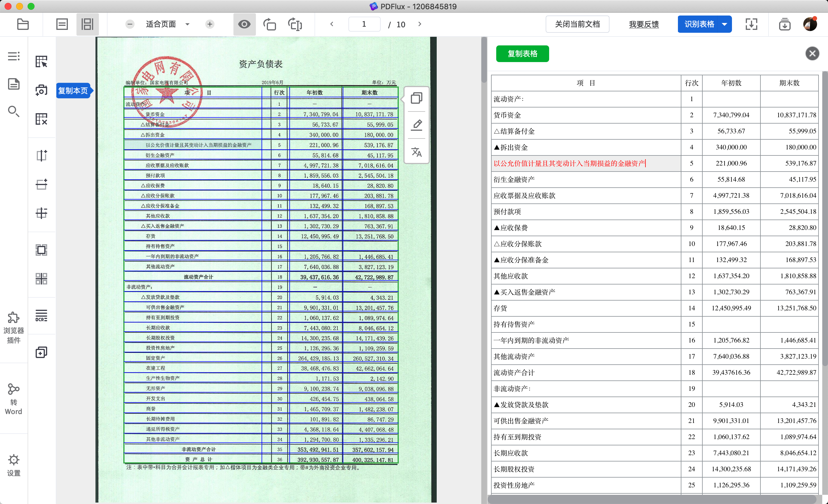Switch to continuous page view layout
Viewport: 828px width, 504px height.
(x=87, y=24)
